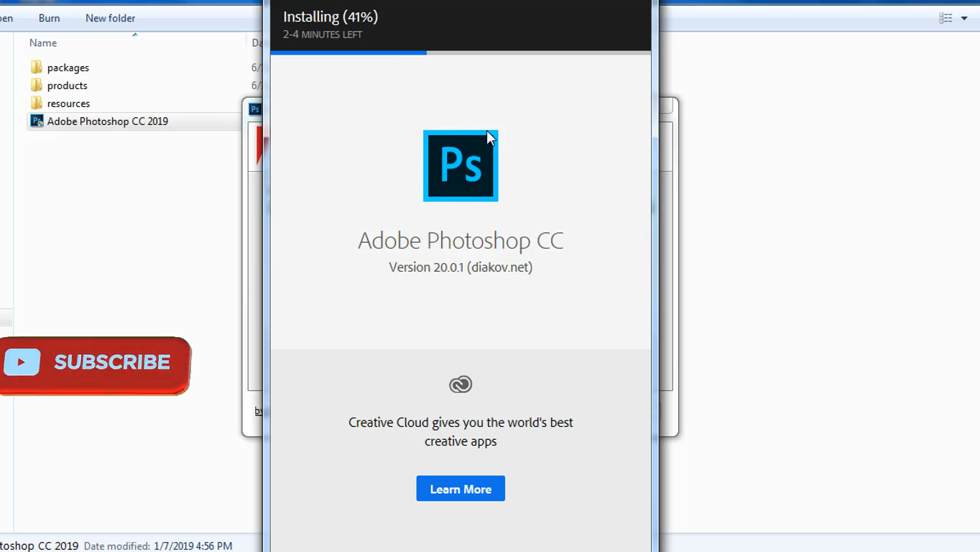Click the Creative Cloud tagline text

pos(461,432)
